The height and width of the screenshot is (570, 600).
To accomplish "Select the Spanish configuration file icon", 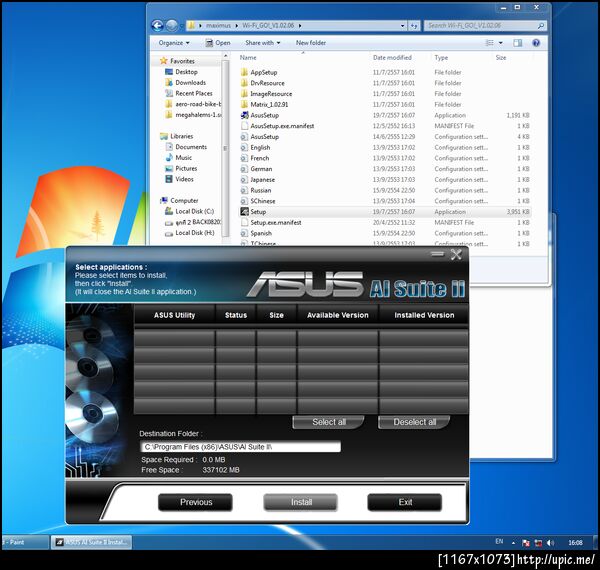I will pyautogui.click(x=245, y=233).
